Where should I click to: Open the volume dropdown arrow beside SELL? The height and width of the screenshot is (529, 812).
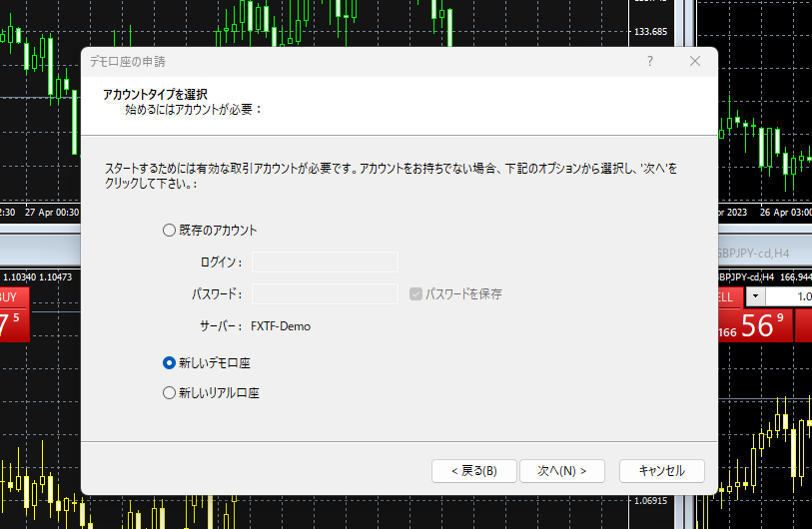[x=756, y=296]
